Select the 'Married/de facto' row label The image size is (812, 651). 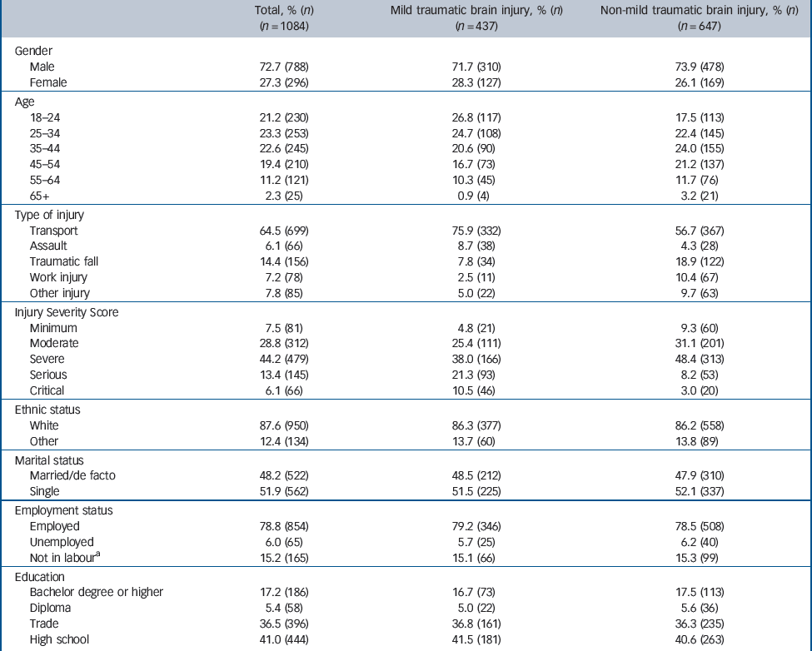click(x=72, y=476)
